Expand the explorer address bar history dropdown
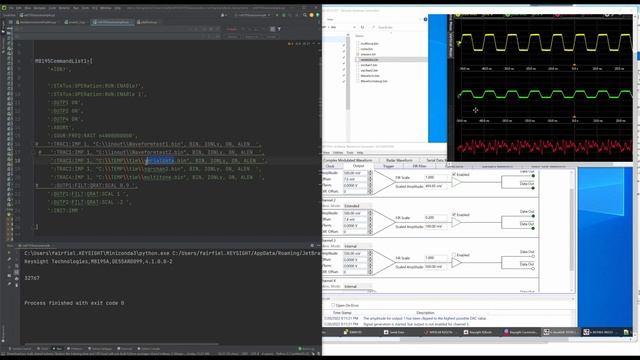640x360 pixels. tap(354, 27)
